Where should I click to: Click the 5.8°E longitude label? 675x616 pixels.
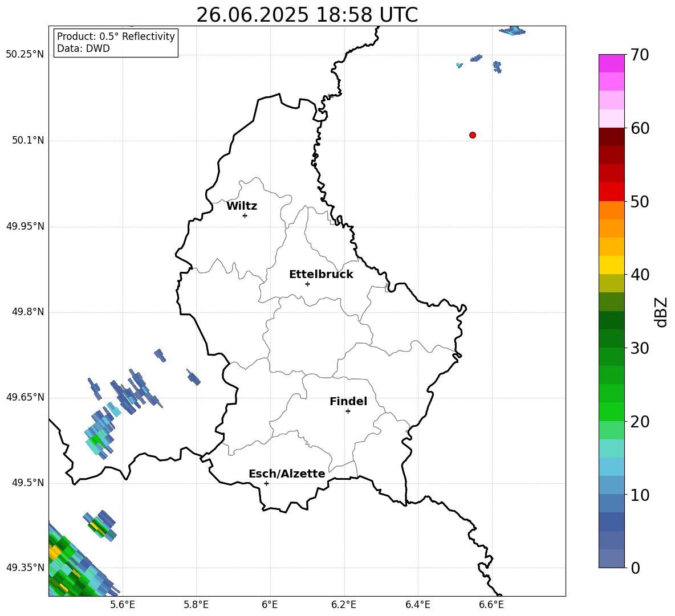point(196,605)
